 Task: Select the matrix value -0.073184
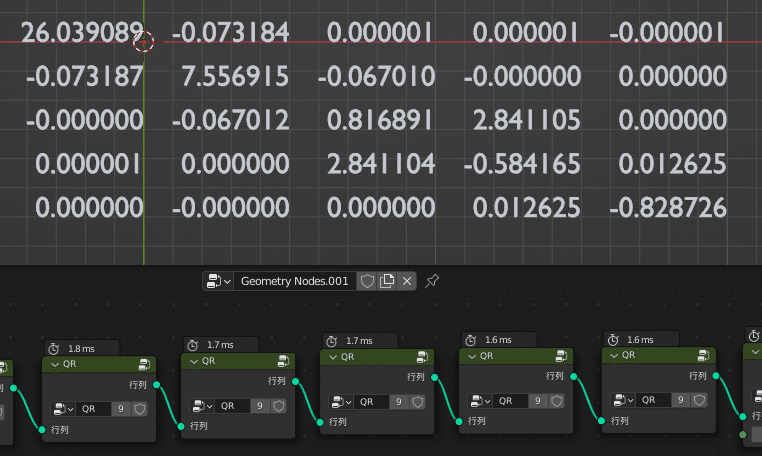[230, 32]
